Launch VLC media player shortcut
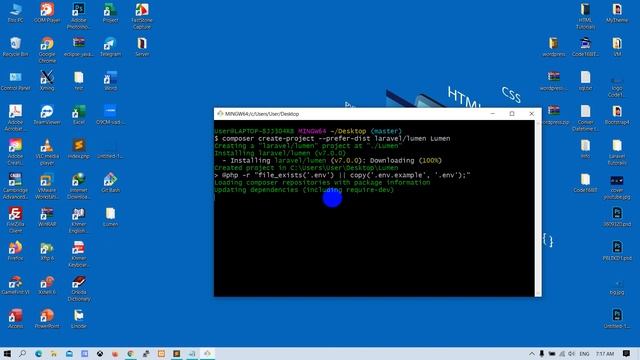Viewport: 640px width, 360px height. click(x=47, y=152)
